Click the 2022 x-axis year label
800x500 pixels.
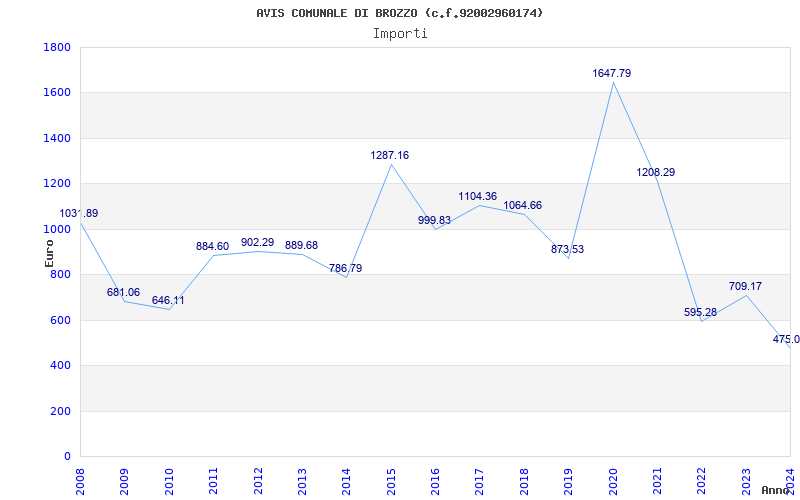tap(702, 481)
